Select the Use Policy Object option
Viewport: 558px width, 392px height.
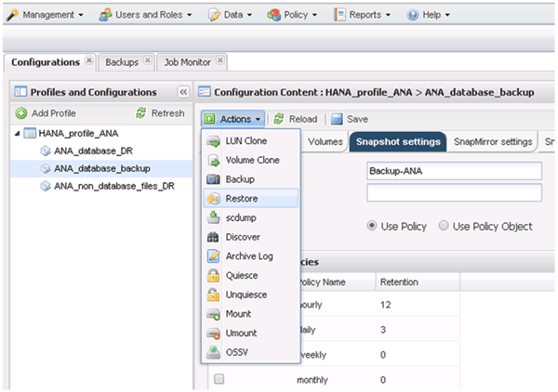pos(444,226)
